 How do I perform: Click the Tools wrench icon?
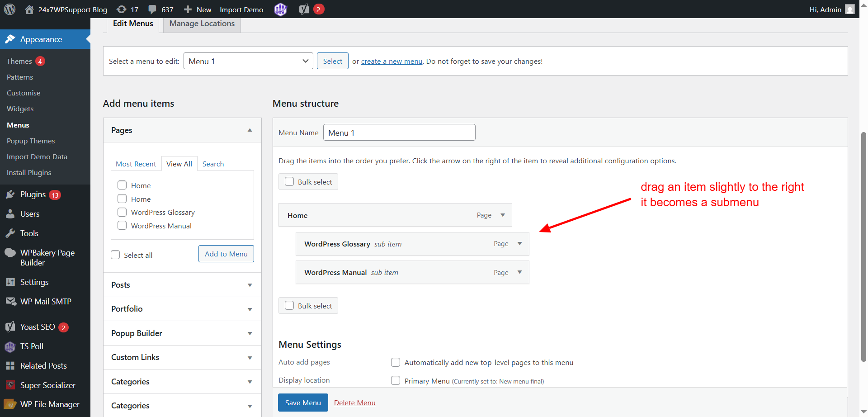(x=10, y=233)
